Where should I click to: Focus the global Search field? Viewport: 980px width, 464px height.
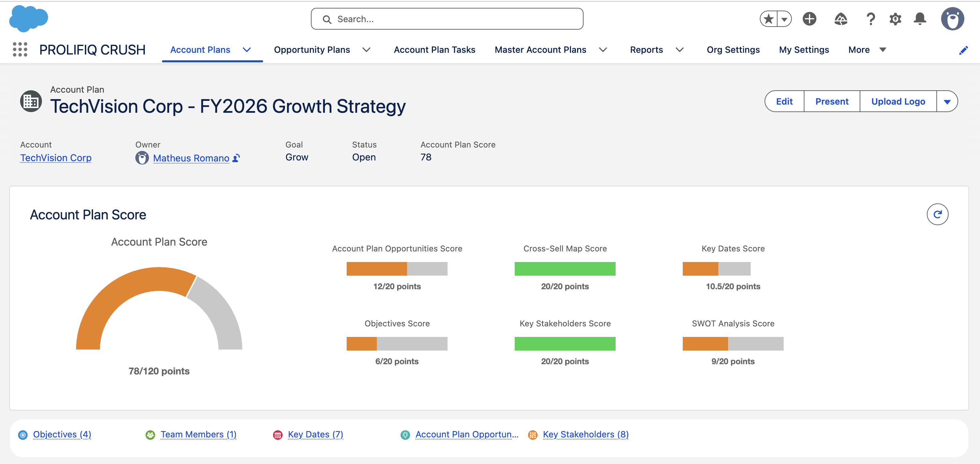click(447, 19)
